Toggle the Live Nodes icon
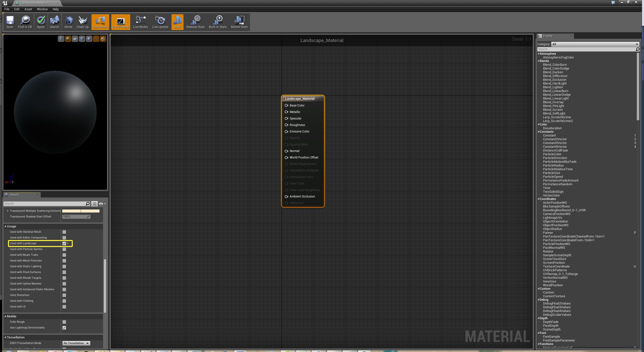644x352 pixels. click(140, 22)
